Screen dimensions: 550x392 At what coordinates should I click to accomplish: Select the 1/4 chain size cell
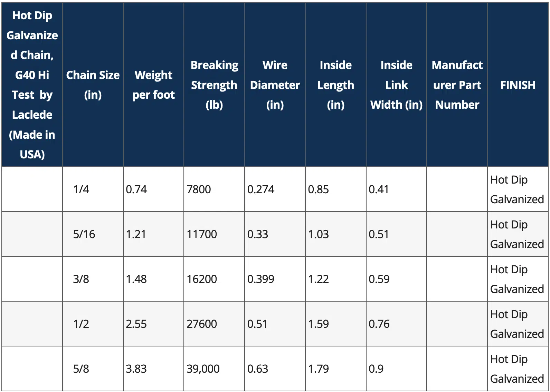point(81,189)
